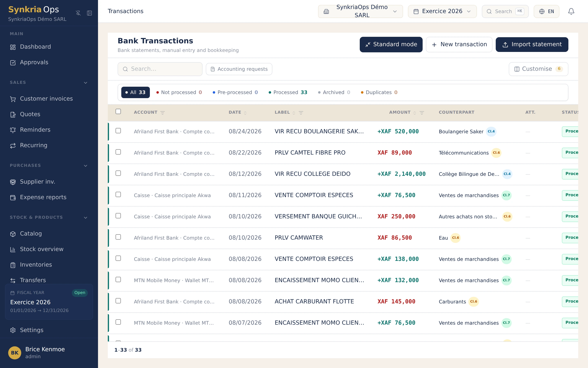This screenshot has height=368, width=588.
Task: Click Carburants counterpart text
Action: click(452, 302)
